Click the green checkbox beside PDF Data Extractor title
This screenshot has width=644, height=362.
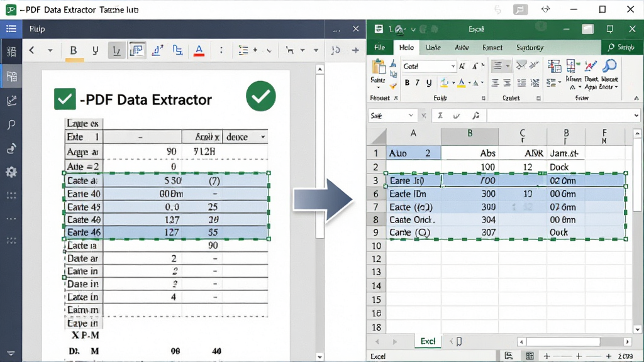[x=65, y=99]
